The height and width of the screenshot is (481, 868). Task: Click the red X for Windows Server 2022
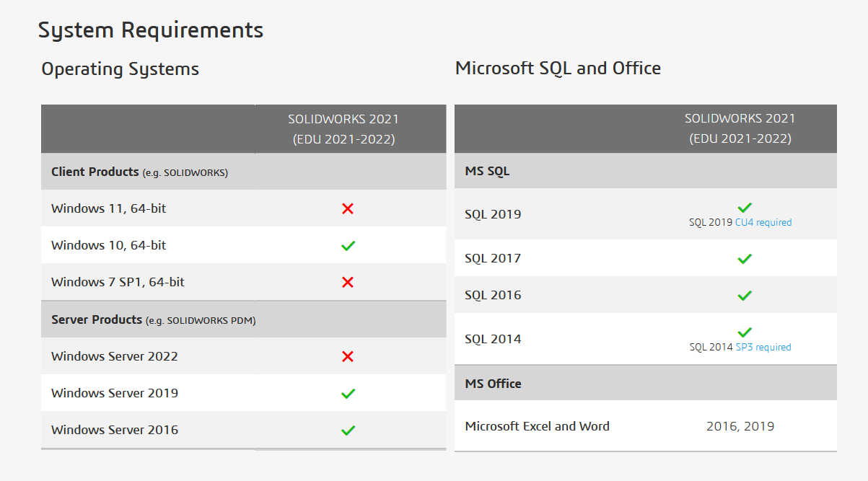pyautogui.click(x=348, y=356)
